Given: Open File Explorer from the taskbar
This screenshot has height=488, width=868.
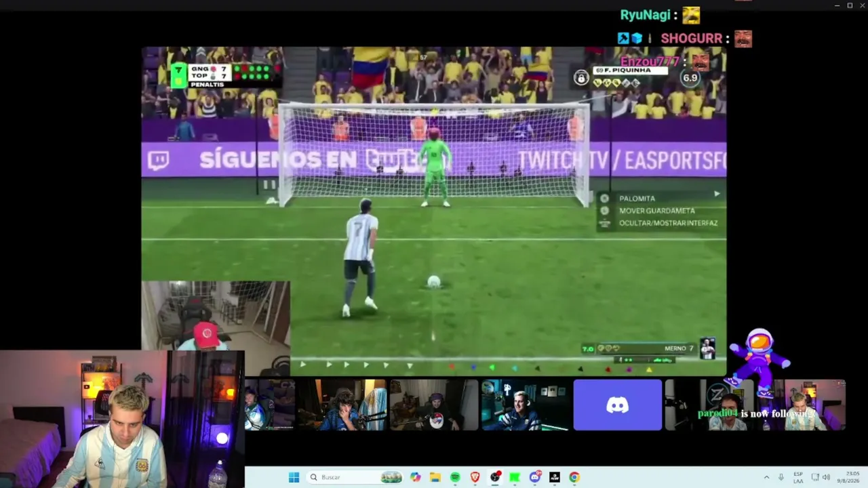Looking at the screenshot, I should [435, 477].
